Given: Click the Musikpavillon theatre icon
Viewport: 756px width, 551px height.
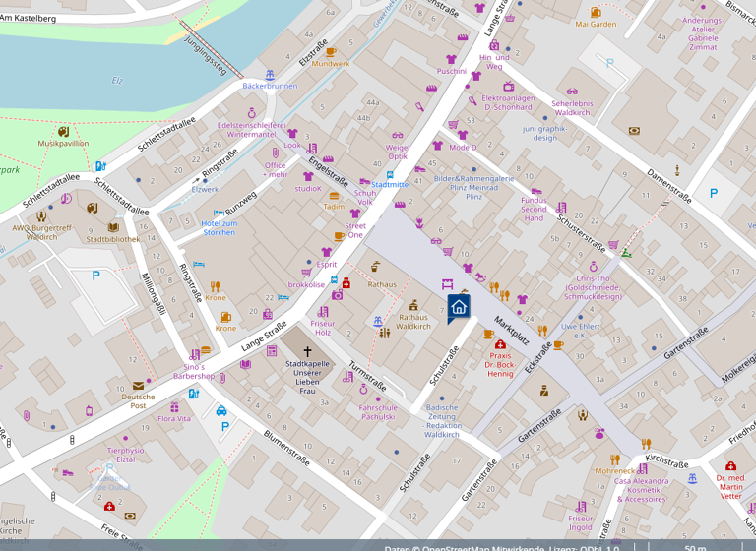Looking at the screenshot, I should pos(63,131).
